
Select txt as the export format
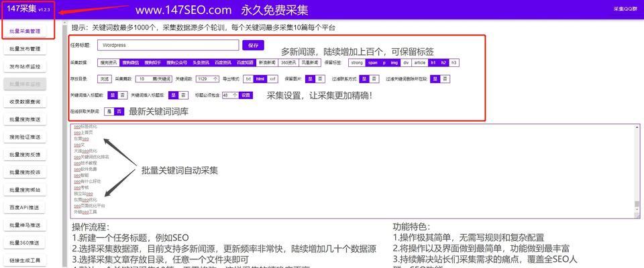point(248,78)
